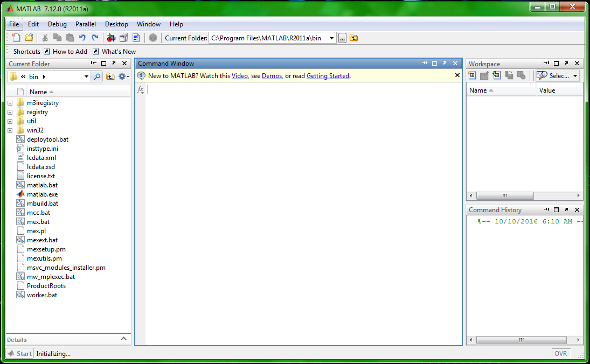Viewport: 590px width, 364px height.
Task: Select msvc_modules_installer.pm file
Action: coord(66,268)
